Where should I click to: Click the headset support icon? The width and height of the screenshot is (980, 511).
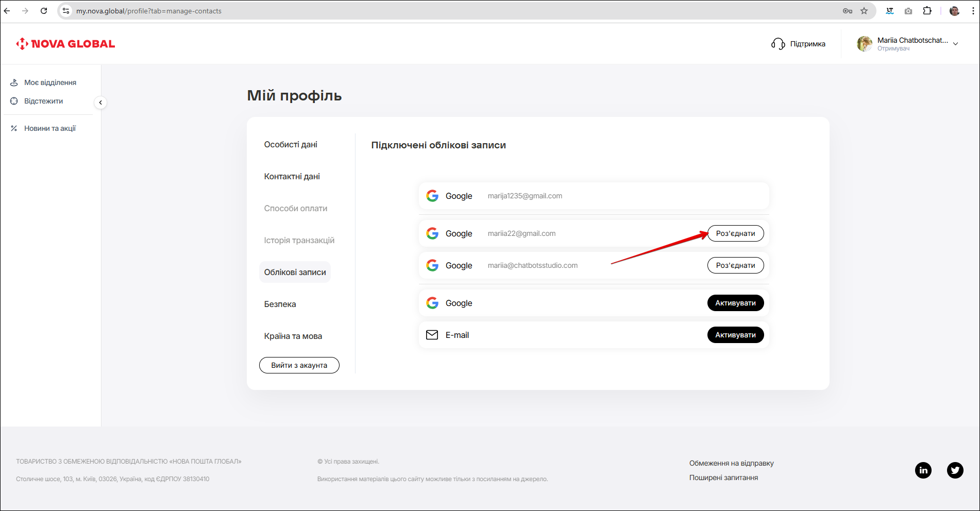(778, 44)
